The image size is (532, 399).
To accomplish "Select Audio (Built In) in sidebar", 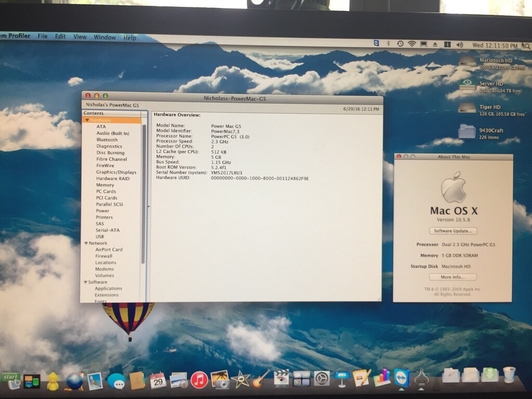I will [x=113, y=134].
